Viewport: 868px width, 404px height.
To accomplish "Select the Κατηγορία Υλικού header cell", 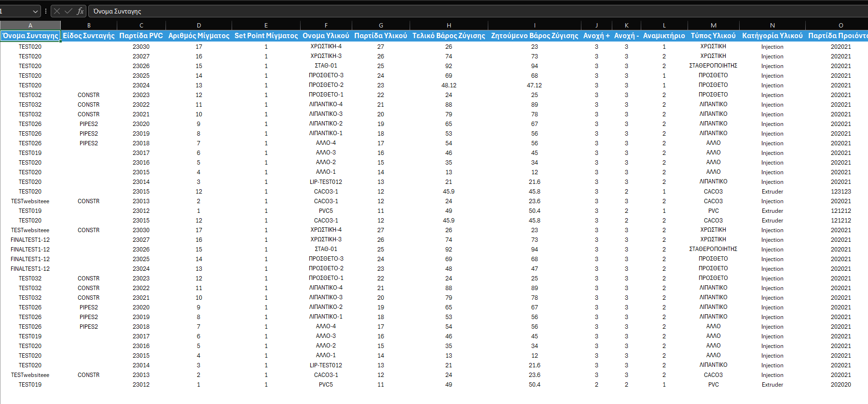I will pos(772,36).
